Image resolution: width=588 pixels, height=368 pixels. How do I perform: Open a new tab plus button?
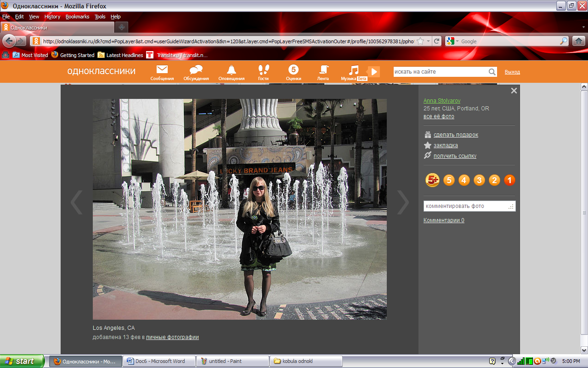pyautogui.click(x=121, y=27)
